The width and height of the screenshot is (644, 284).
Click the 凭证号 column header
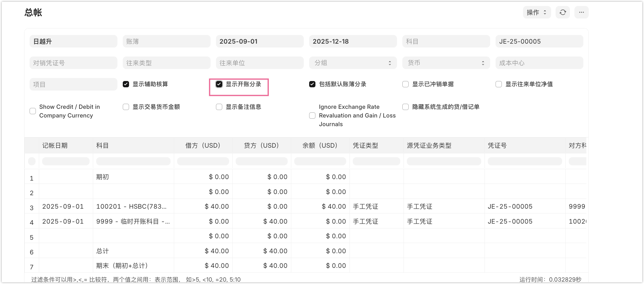(497, 146)
